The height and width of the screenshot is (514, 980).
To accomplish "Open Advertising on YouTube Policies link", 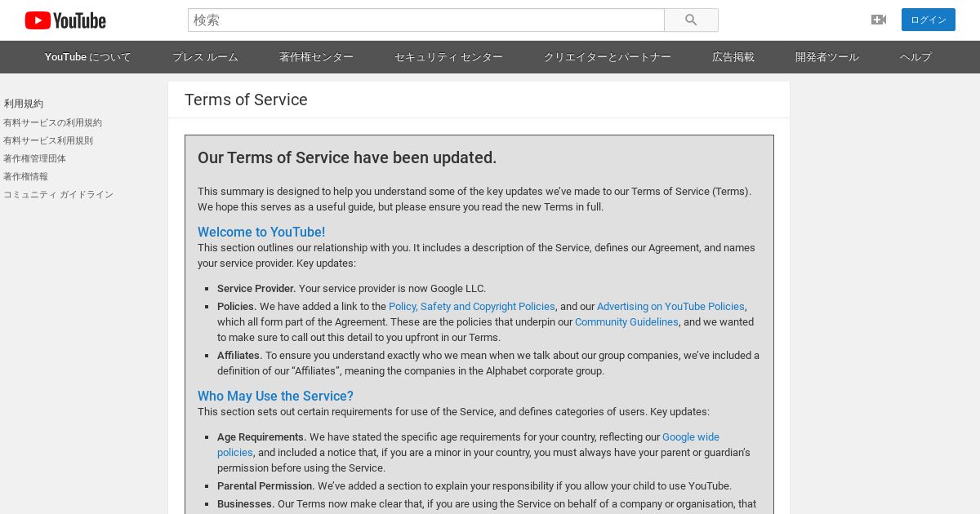I will [x=670, y=307].
